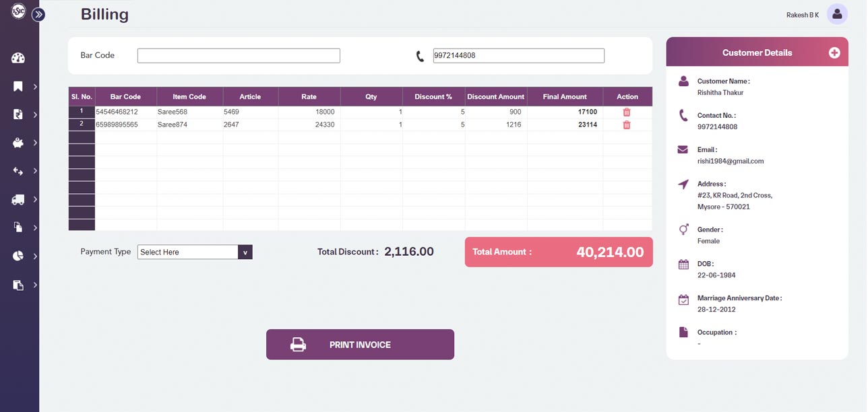868x412 pixels.
Task: Delete row 2 item Saree874
Action: 627,125
